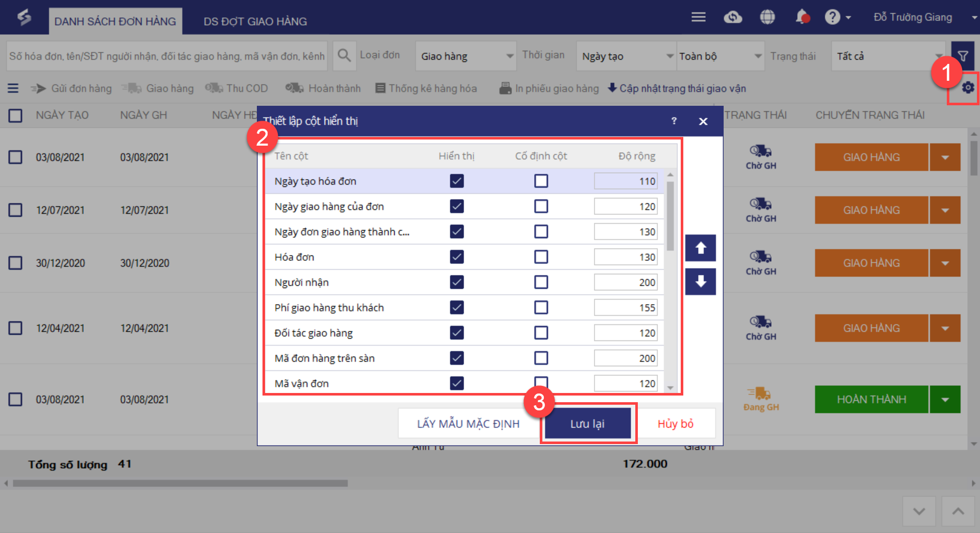This screenshot has height=533, width=980.
Task: Click the Lưu lại button
Action: [x=587, y=424]
